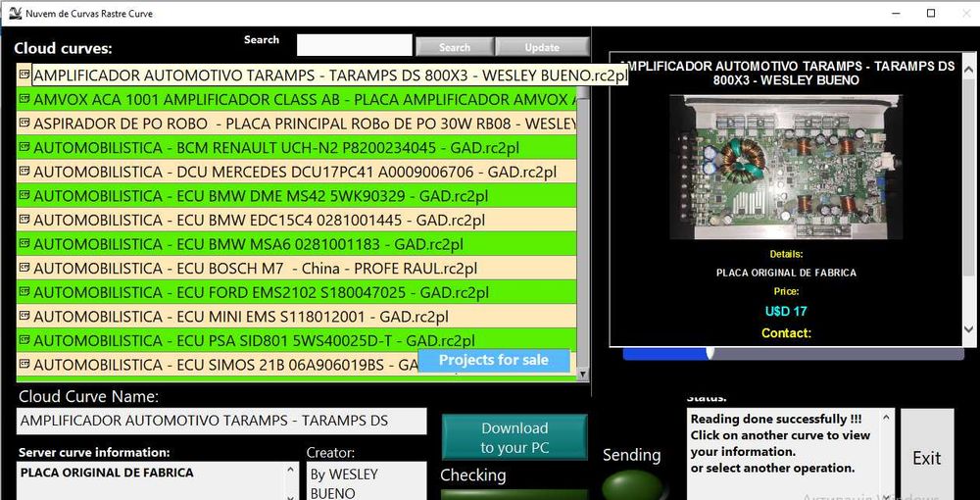This screenshot has height=500, width=980.
Task: Click the Reading done successfully status text
Action: [776, 419]
